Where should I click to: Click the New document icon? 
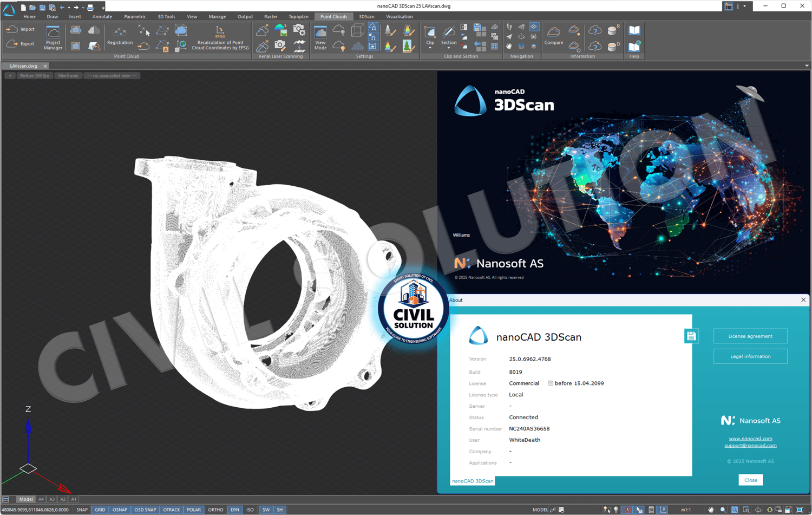[23, 8]
